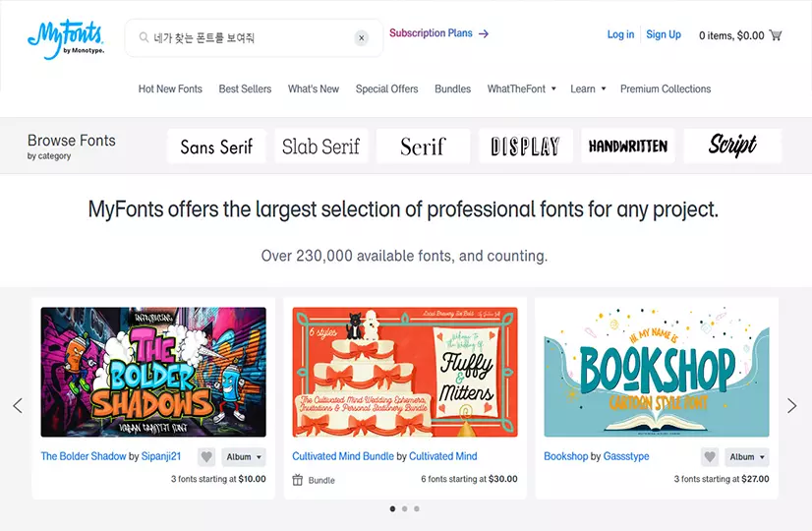Screen dimensions: 812x531
Task: Go to Special Offers
Action: point(387,89)
